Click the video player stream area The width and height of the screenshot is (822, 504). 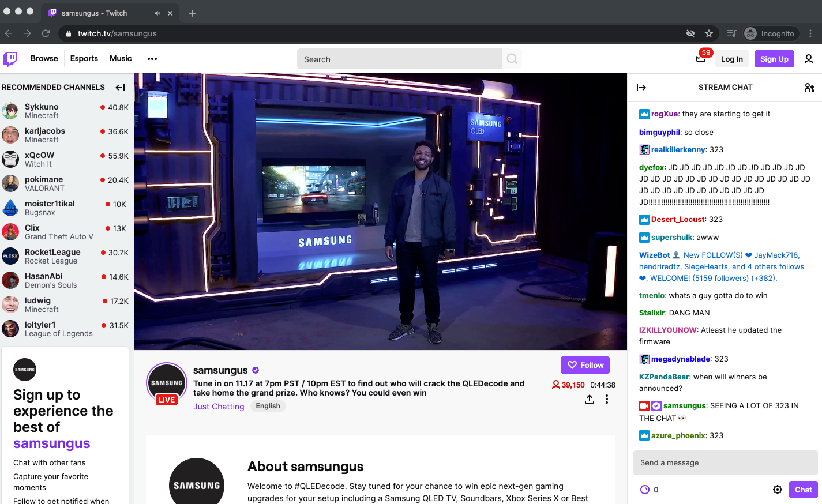point(381,212)
